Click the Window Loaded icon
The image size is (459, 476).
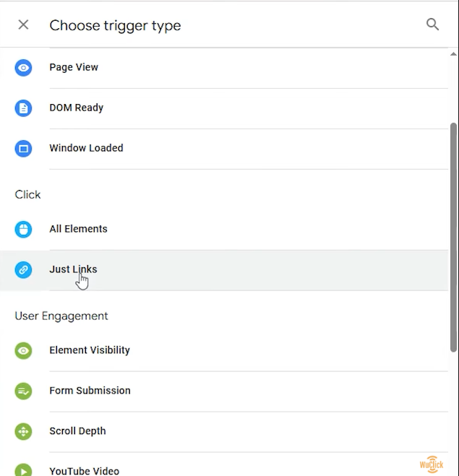tap(23, 148)
